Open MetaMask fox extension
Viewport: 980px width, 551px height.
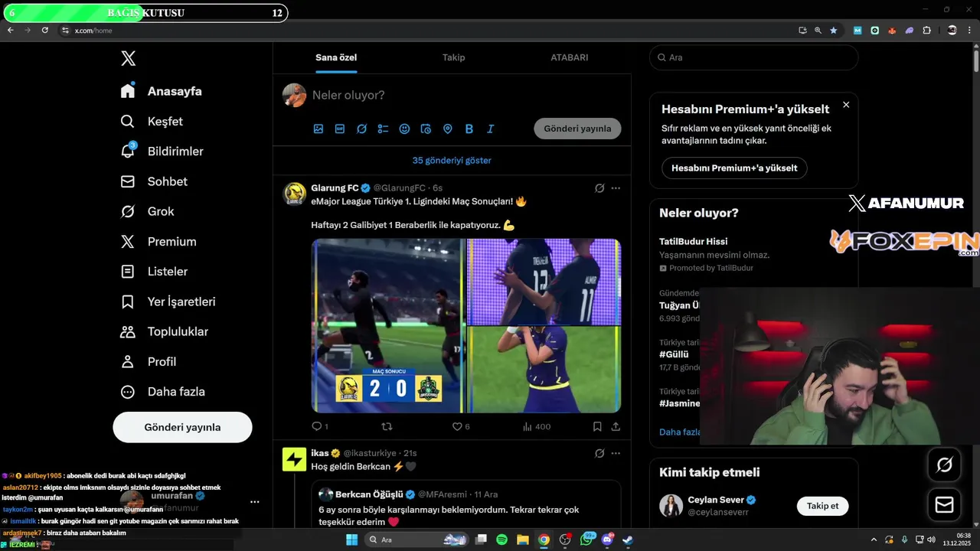point(892,30)
